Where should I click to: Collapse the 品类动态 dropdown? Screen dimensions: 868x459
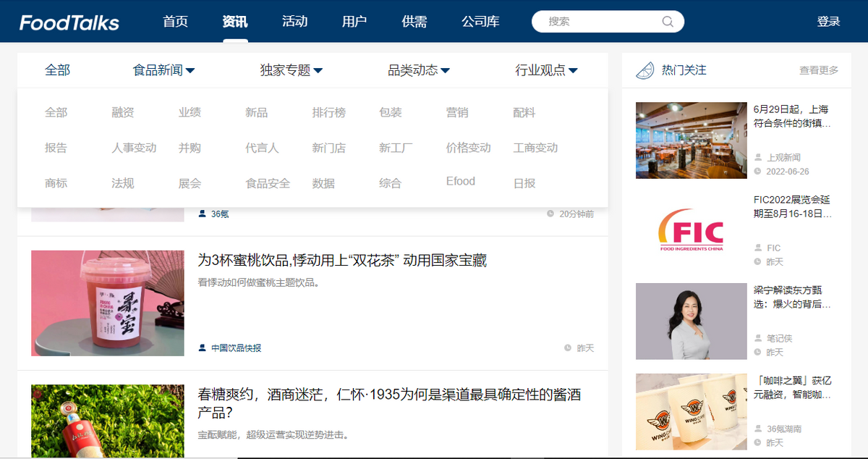(417, 70)
